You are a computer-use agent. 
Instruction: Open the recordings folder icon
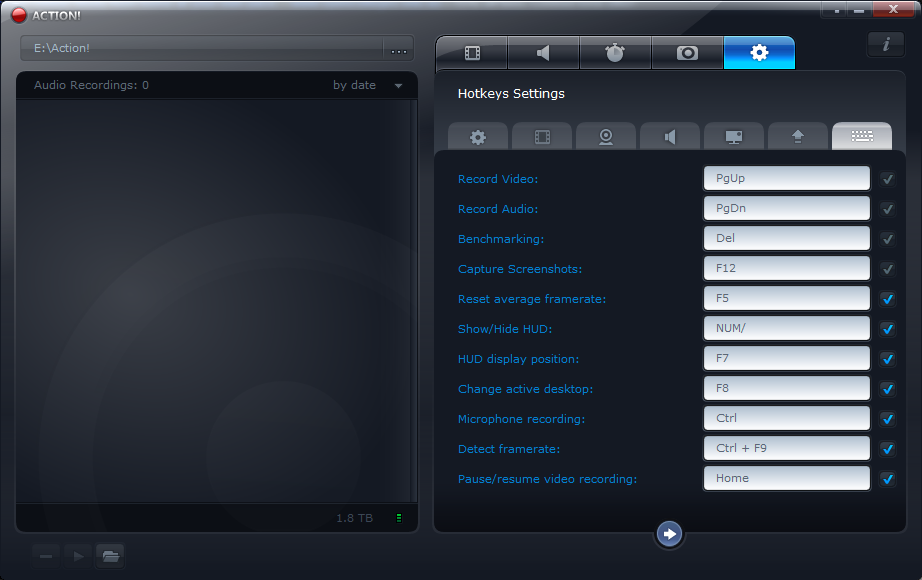[110, 555]
